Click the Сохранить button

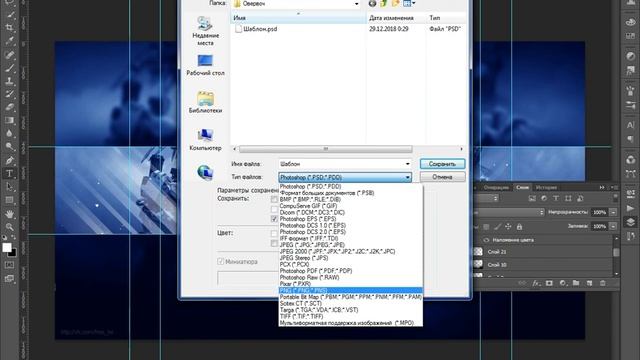tap(442, 164)
